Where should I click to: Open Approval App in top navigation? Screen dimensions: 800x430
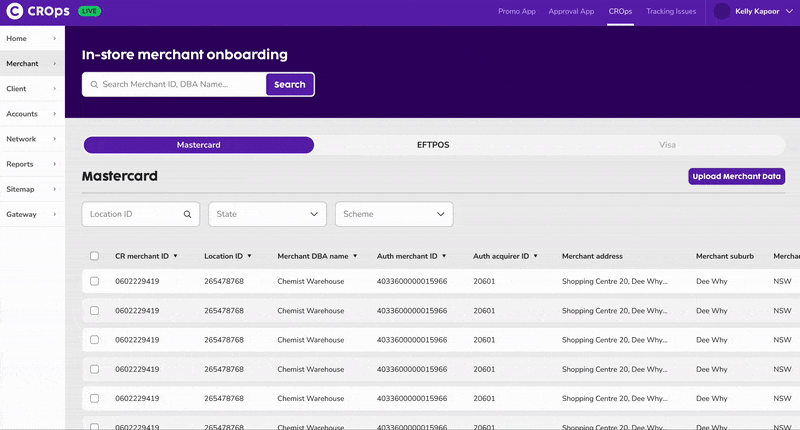point(571,11)
